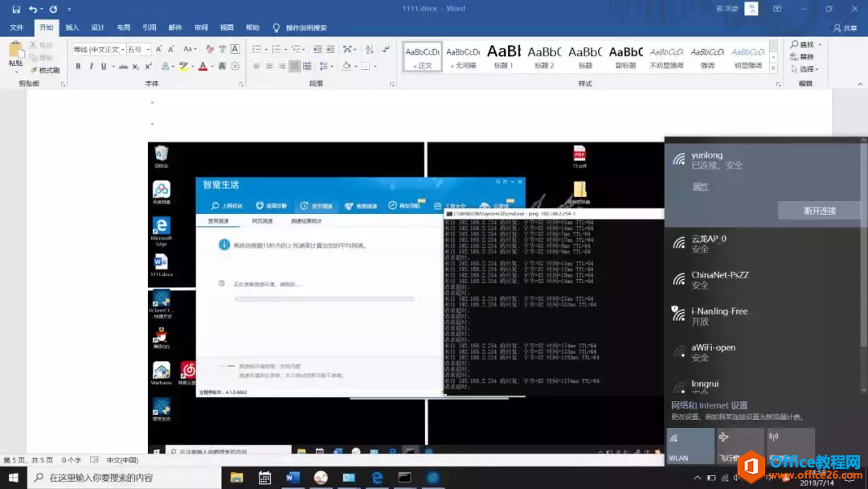Open the File (文件) tab
The width and height of the screenshot is (868, 489).
[17, 27]
